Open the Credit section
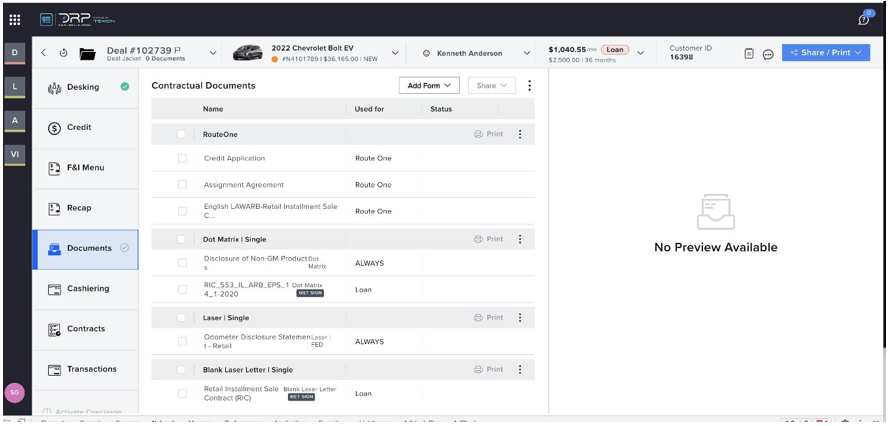Image resolution: width=888 pixels, height=426 pixels. (86, 128)
